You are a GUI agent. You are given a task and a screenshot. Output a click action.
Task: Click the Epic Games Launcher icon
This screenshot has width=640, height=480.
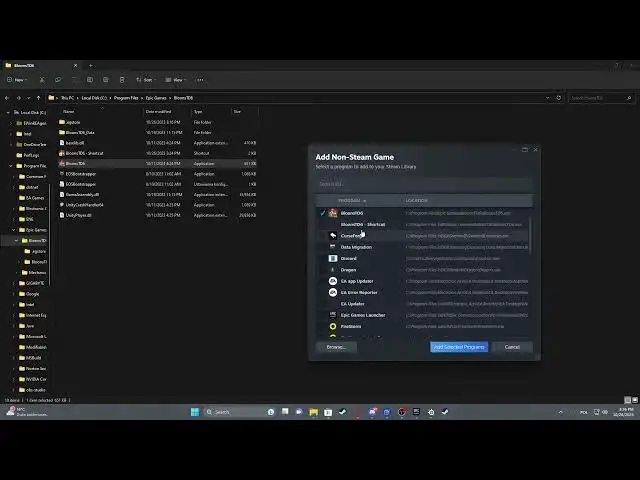pyautogui.click(x=331, y=315)
